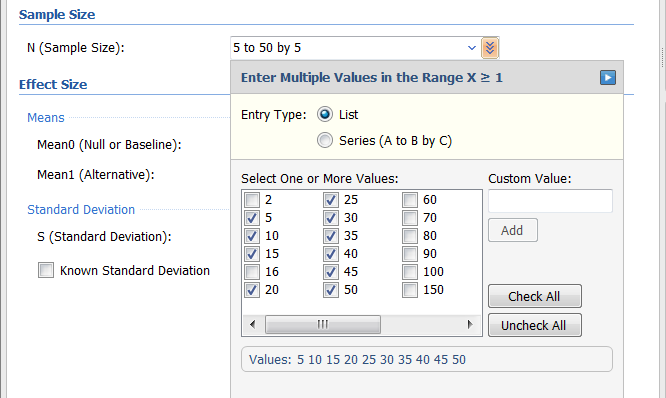Click the S (Standard Deviation) label
This screenshot has width=666, height=398.
pyautogui.click(x=104, y=237)
